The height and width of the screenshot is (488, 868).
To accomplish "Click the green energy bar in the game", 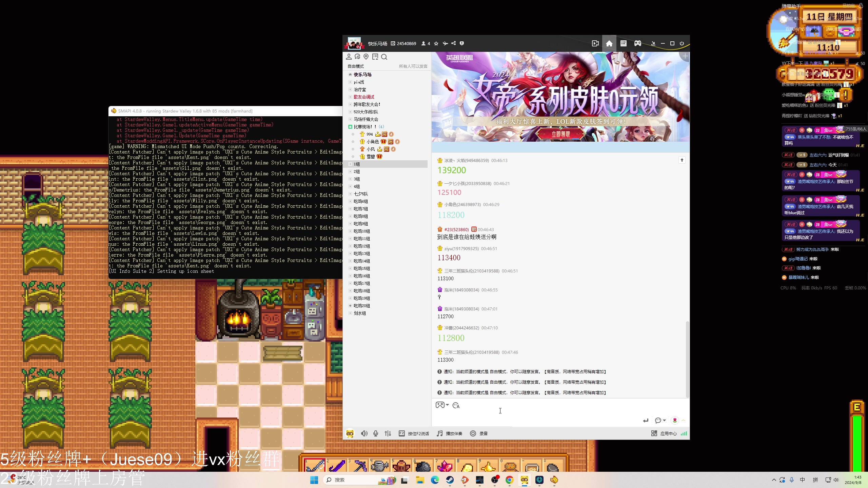I will coord(857,444).
